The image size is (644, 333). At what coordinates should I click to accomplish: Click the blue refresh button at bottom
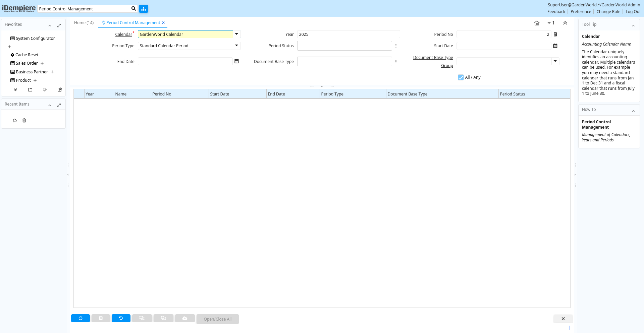coord(80,318)
